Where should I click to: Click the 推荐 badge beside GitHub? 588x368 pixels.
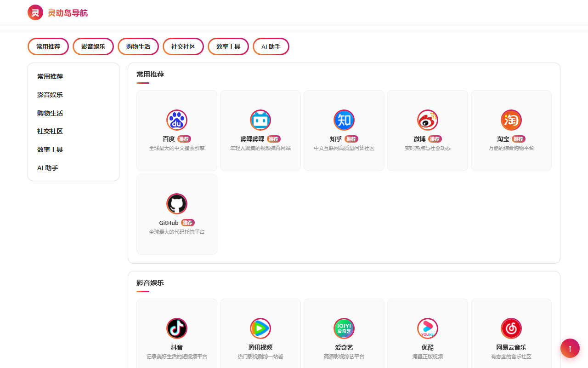point(188,223)
